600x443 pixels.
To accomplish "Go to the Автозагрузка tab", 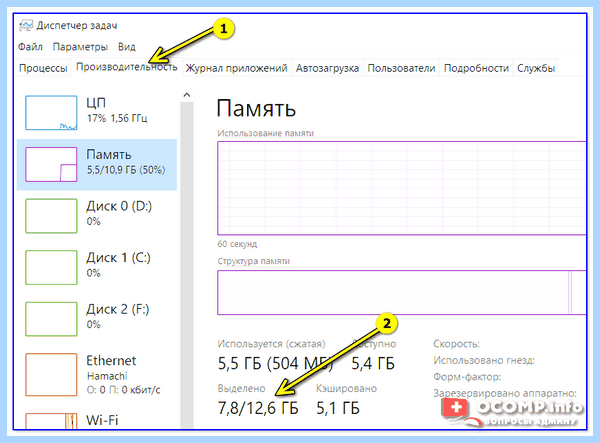I will [327, 68].
